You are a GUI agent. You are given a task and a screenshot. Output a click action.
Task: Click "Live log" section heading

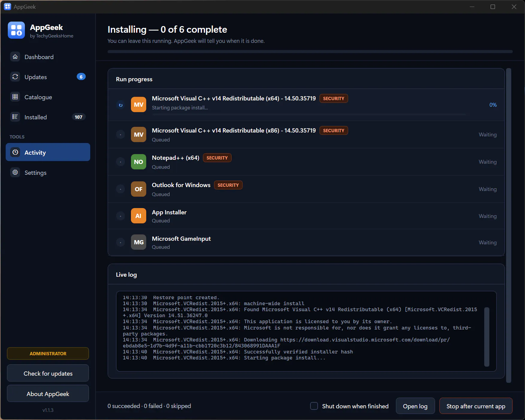coord(126,275)
